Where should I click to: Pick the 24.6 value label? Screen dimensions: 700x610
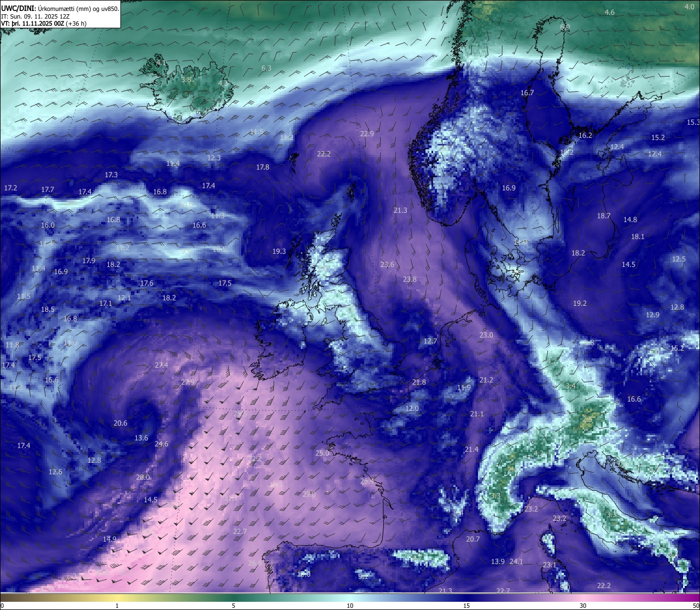point(161,444)
